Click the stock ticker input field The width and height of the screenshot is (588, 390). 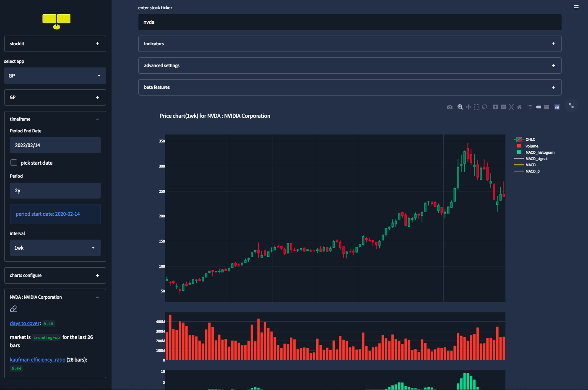[x=350, y=22]
